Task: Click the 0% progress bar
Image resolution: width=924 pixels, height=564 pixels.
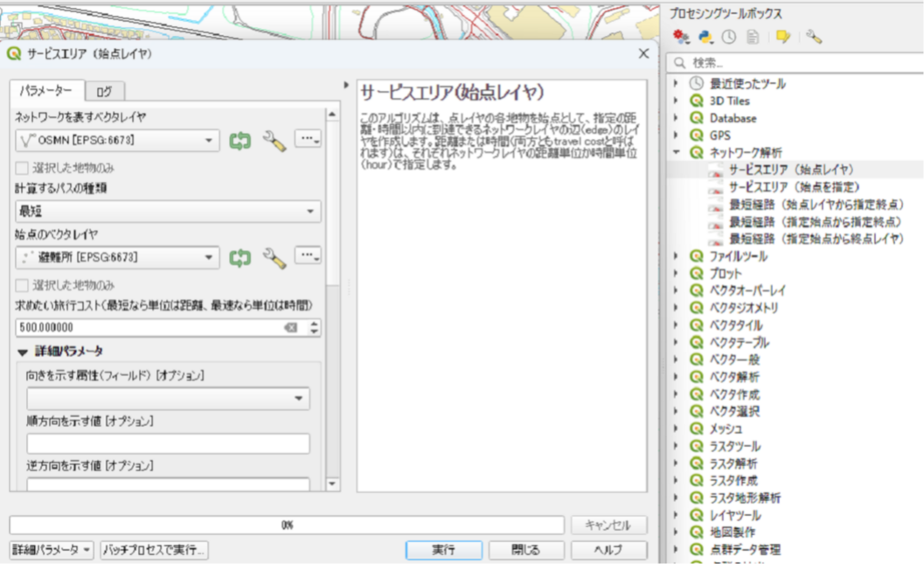Action: coord(287,525)
